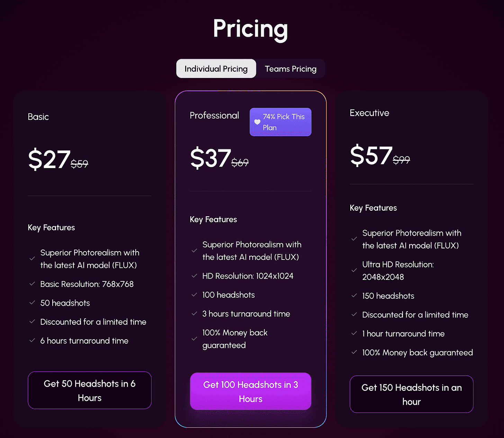The width and height of the screenshot is (504, 438).
Task: Click checkmark next to 150 headshots
Action: (354, 296)
